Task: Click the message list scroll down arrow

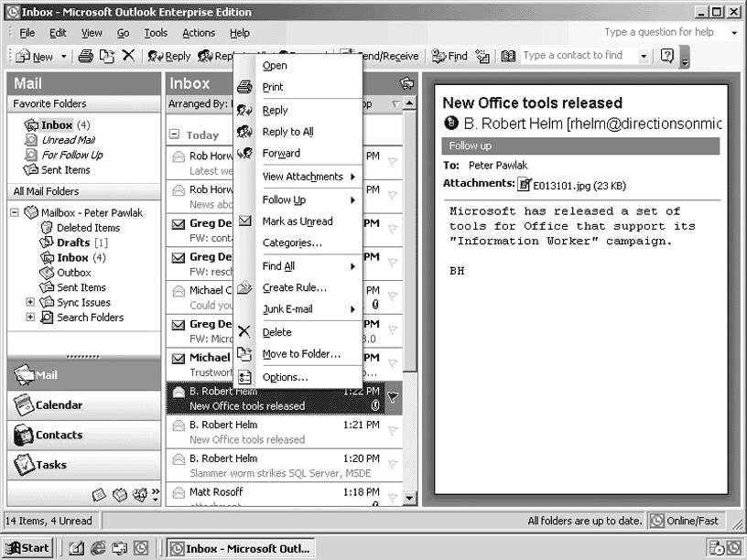Action: point(409,499)
